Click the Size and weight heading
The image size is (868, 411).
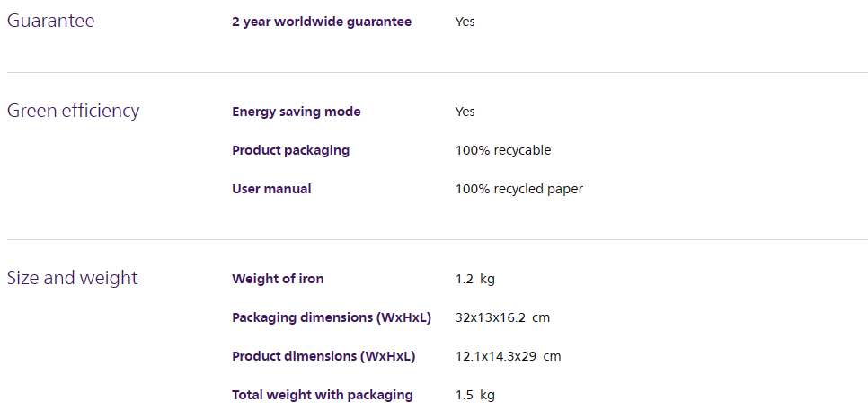pos(72,278)
